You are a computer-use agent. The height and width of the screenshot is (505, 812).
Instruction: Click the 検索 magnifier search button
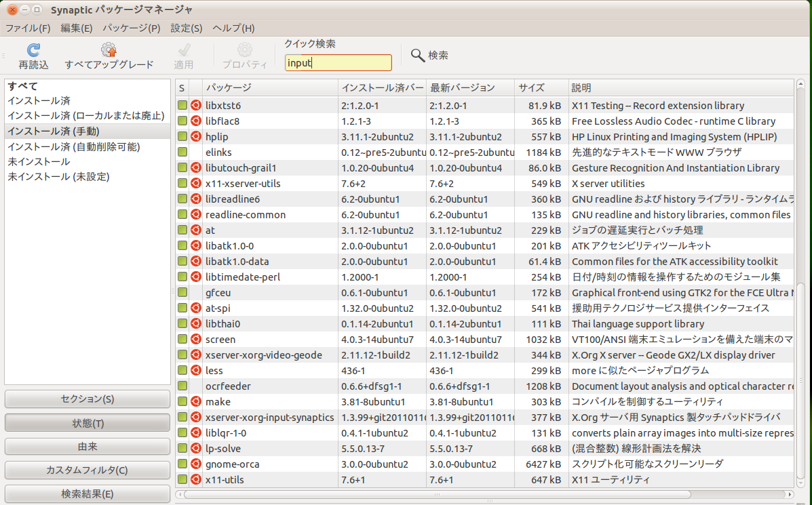429,55
